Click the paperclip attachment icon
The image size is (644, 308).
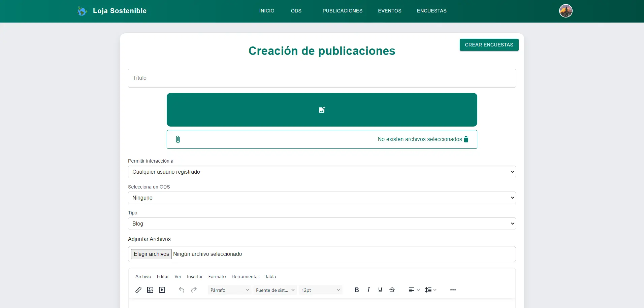point(178,139)
